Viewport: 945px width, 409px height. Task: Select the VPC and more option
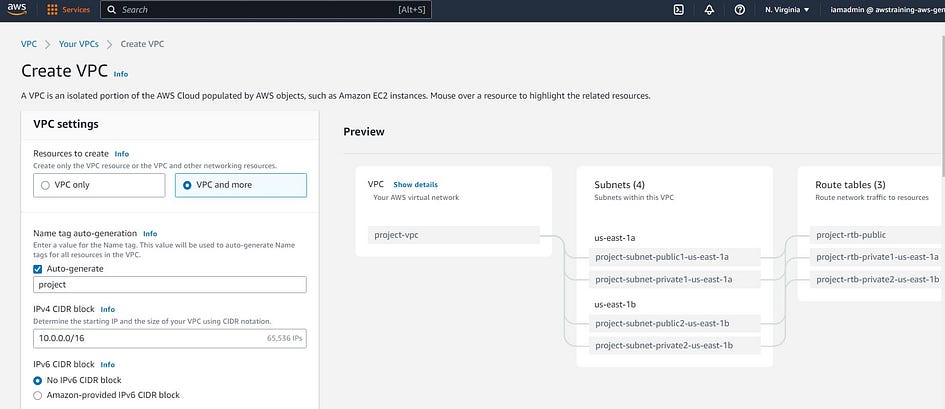pyautogui.click(x=240, y=185)
